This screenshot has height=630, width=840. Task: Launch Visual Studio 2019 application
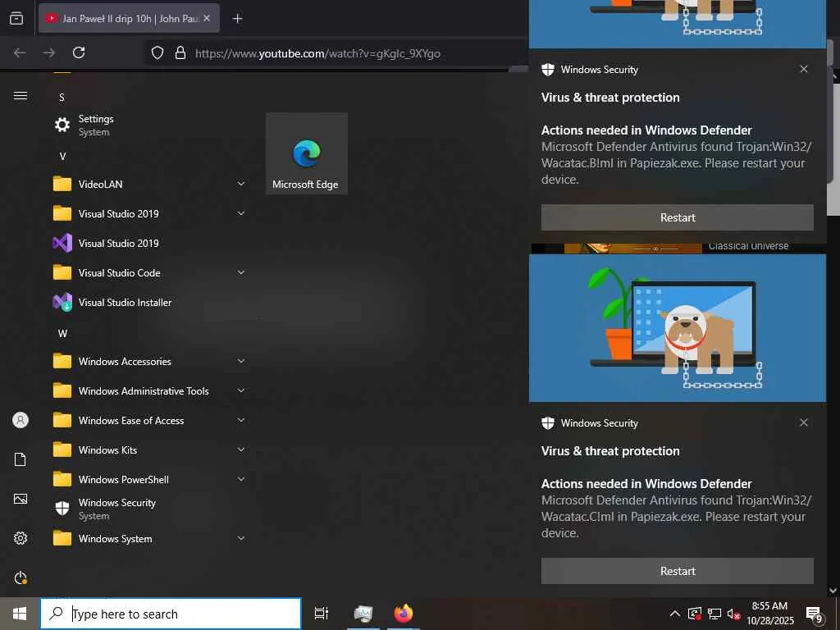(149, 243)
